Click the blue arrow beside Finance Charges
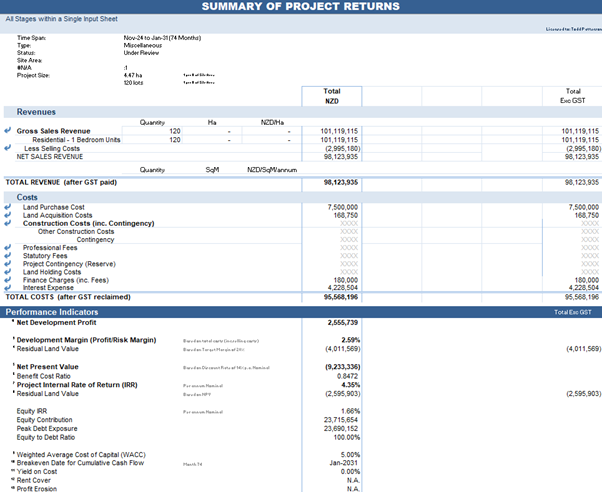The height and width of the screenshot is (492, 602). point(8,280)
